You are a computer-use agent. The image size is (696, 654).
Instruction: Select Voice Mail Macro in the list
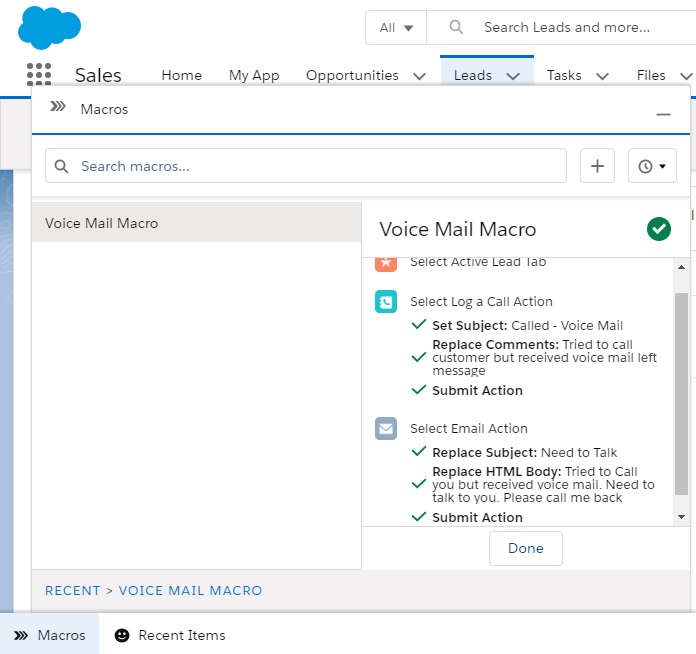click(197, 222)
